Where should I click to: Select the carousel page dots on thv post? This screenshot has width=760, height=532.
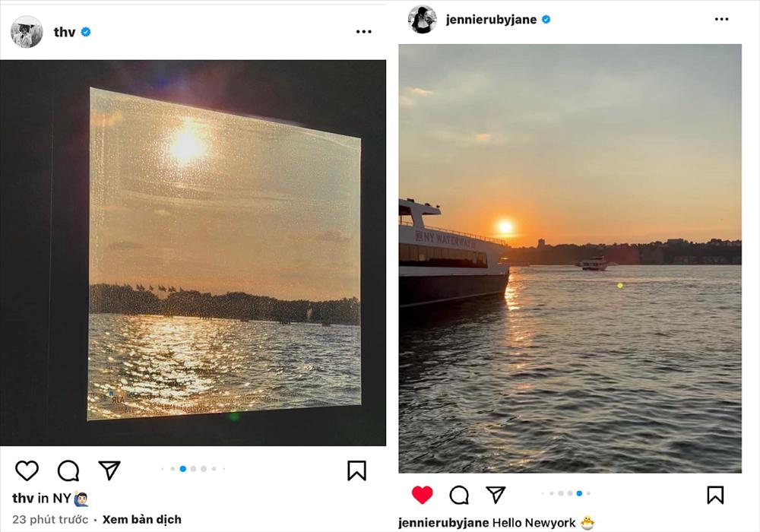pyautogui.click(x=193, y=469)
